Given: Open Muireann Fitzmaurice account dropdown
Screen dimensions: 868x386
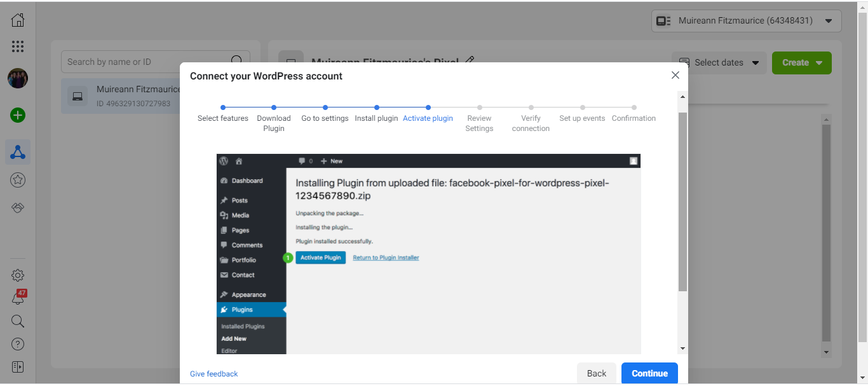Looking at the screenshot, I should click(746, 21).
